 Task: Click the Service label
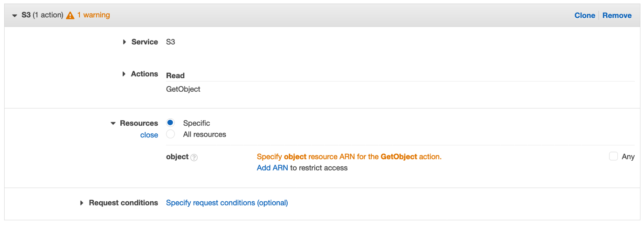coord(145,42)
